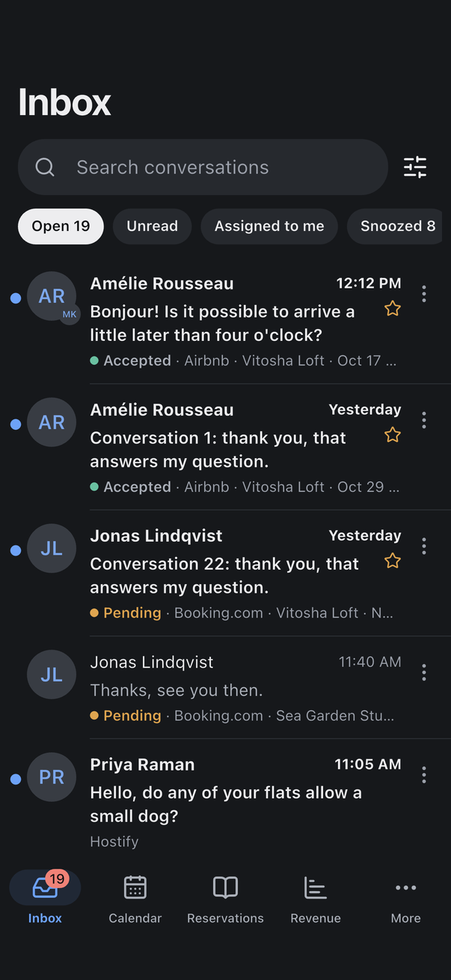Open three-dot menu for Priya Raman message

(424, 775)
